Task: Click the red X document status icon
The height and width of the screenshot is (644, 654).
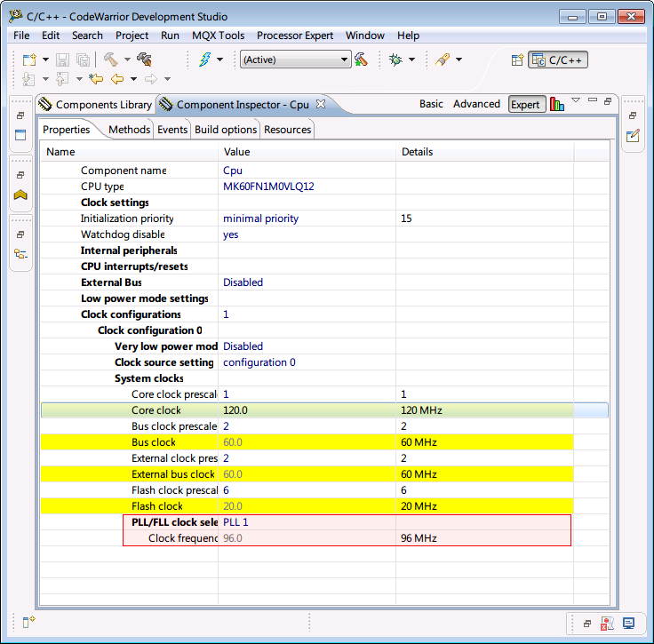Action: (x=607, y=624)
